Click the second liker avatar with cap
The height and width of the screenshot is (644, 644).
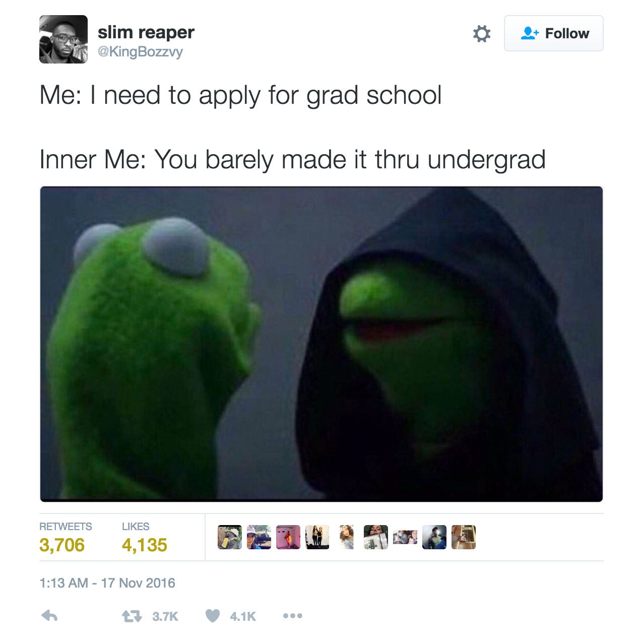pos(259,537)
